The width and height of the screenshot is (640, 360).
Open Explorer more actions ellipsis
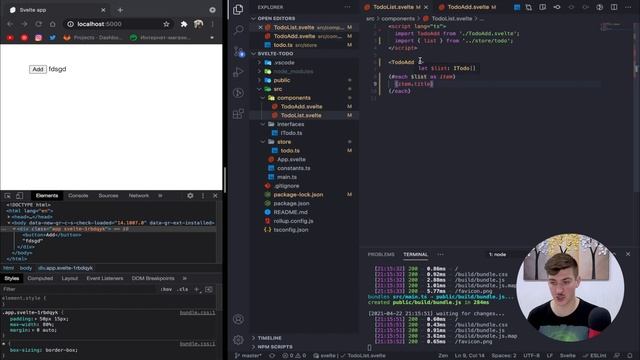tap(347, 7)
